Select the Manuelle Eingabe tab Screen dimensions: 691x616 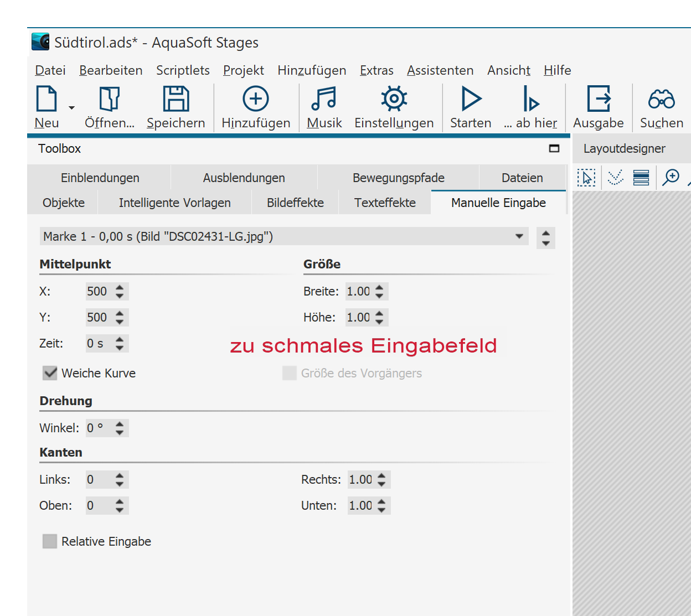tap(498, 203)
